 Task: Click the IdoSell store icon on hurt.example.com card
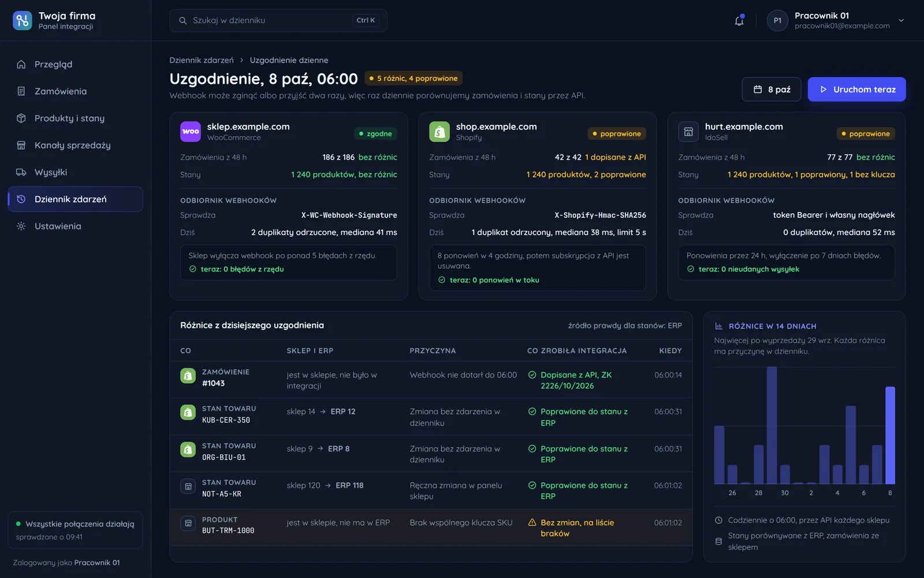point(688,131)
